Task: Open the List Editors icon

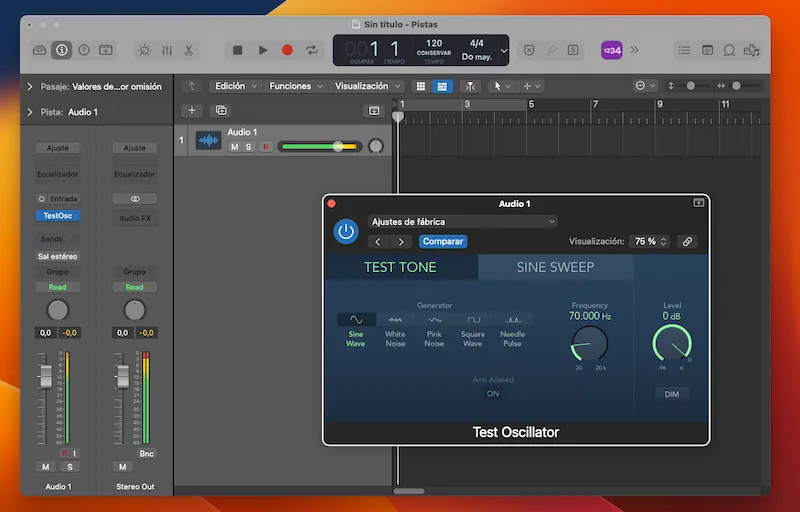Action: [x=684, y=50]
